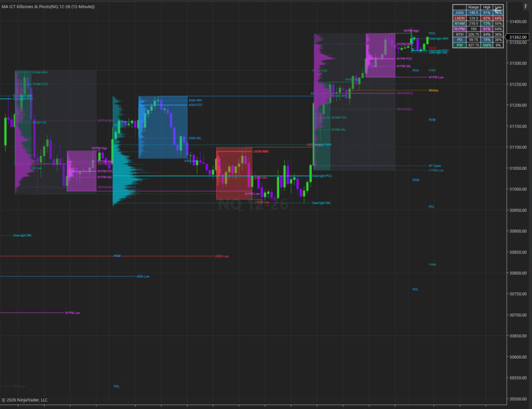Click the 30900.00 price axis label
Screen dimensions: 532x409
(x=518, y=231)
